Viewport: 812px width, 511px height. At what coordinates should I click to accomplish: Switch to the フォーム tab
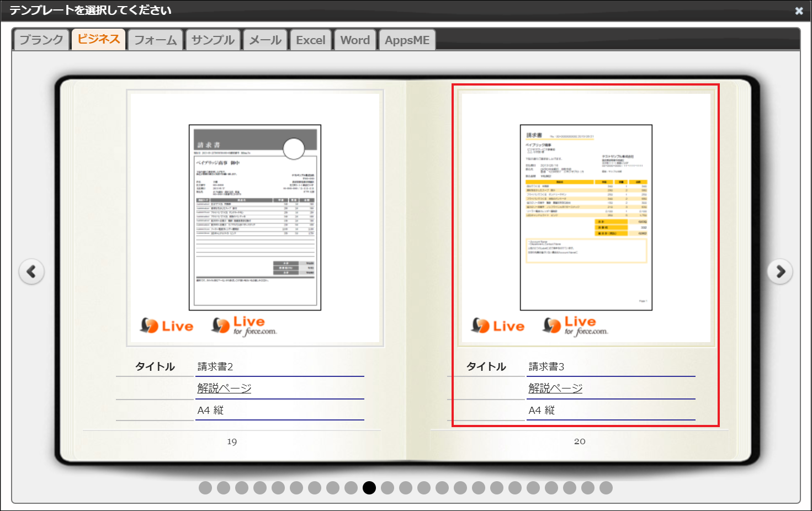[x=156, y=40]
